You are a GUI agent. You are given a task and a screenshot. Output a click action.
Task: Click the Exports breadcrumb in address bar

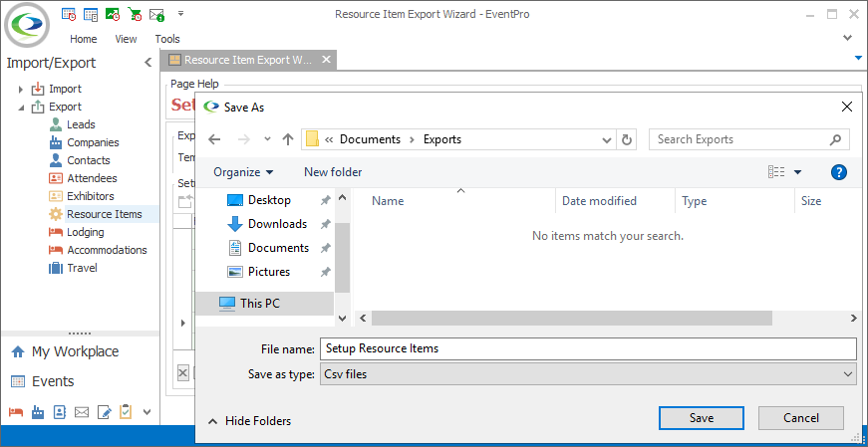(442, 139)
